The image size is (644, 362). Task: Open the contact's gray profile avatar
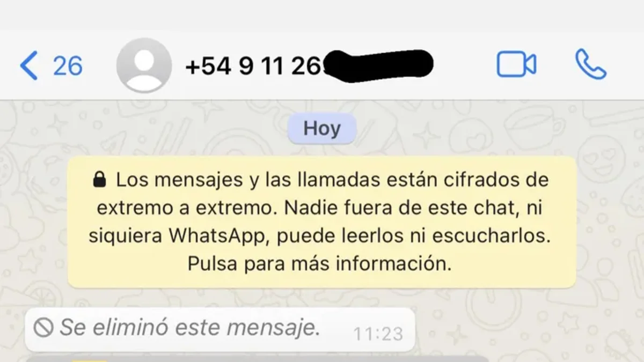click(144, 65)
